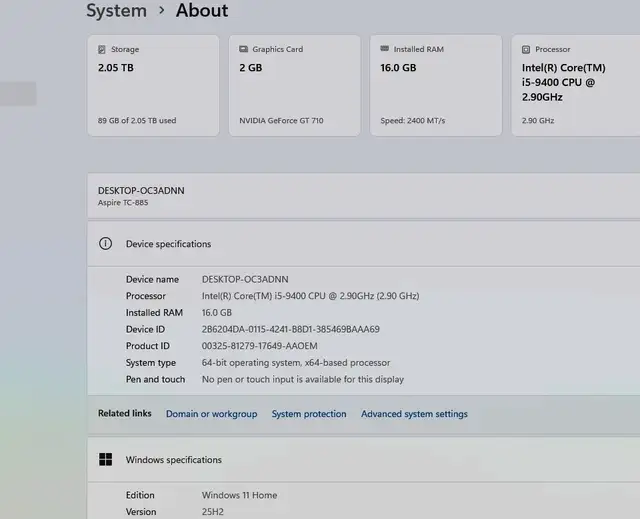Click the Related links label
640x519 pixels.
pos(124,413)
